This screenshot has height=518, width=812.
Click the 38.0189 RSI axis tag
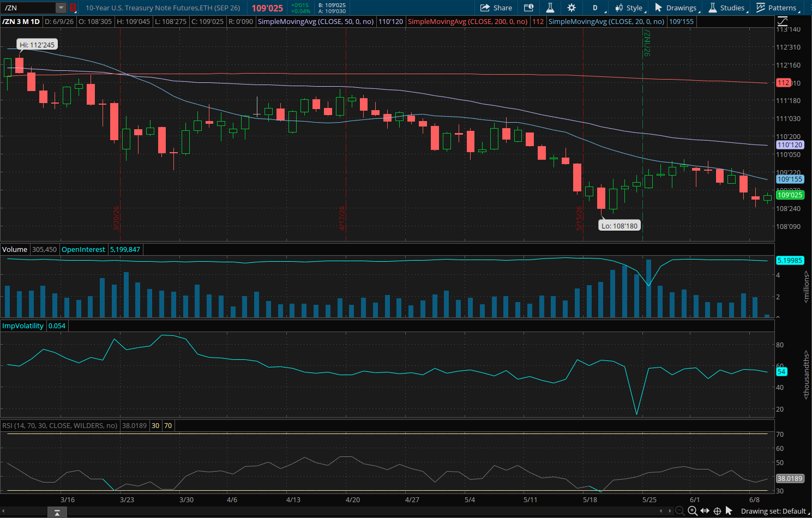coord(790,478)
